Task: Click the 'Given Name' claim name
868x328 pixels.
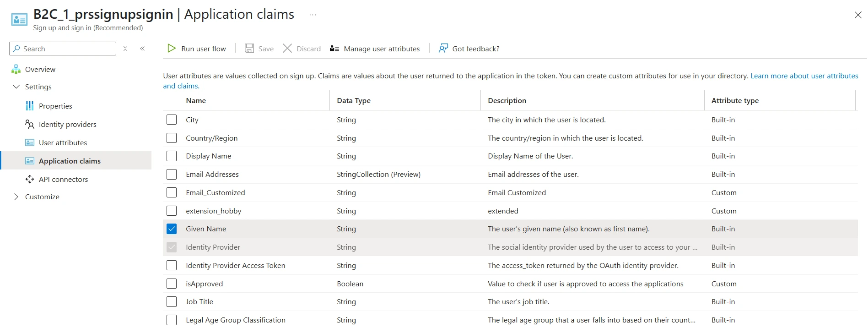Action: [x=206, y=229]
